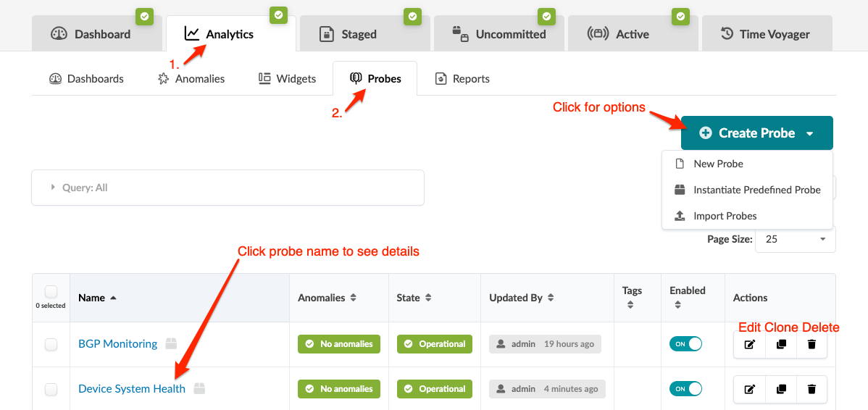Viewport: 868px width, 410px height.
Task: Delete the Device System Health probe
Action: 811,389
